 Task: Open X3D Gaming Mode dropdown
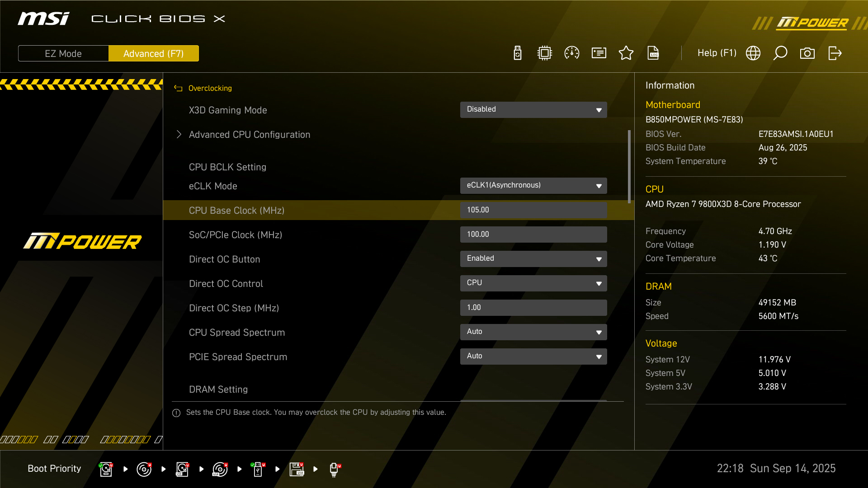click(533, 110)
